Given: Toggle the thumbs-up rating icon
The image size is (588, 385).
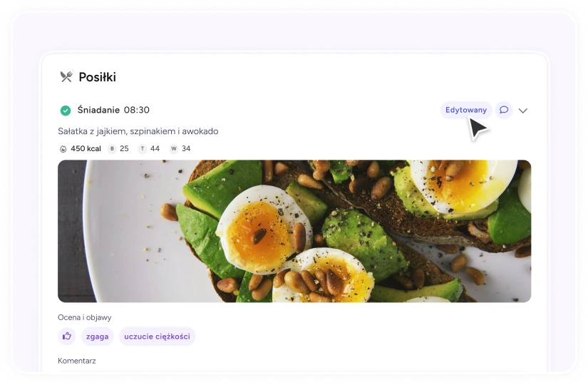Looking at the screenshot, I should (x=67, y=337).
